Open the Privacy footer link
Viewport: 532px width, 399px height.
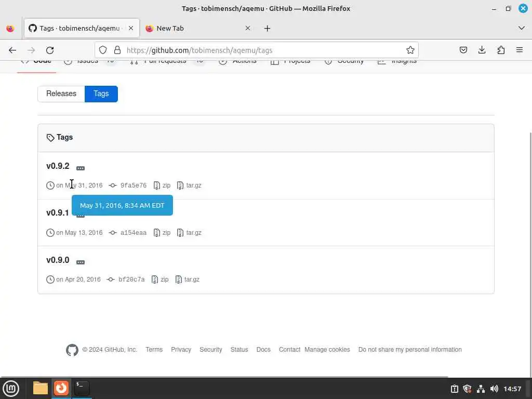click(181, 350)
